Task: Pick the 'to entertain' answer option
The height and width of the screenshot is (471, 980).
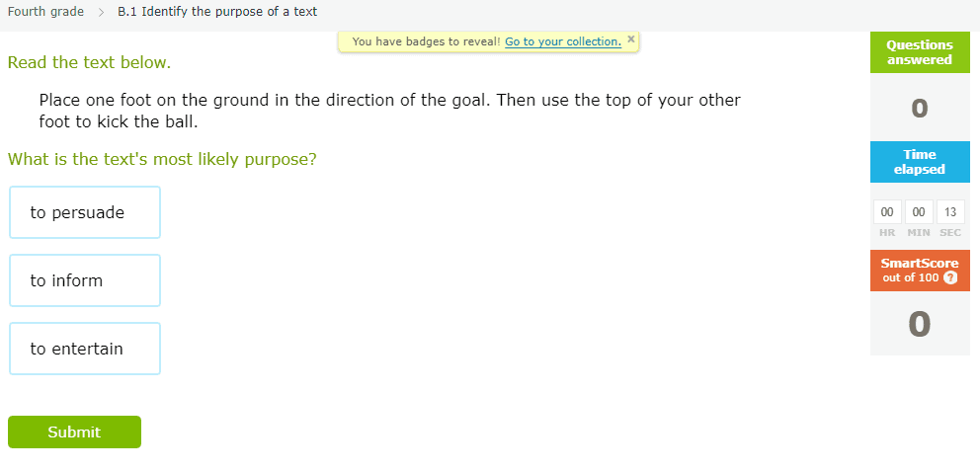Action: (x=85, y=349)
